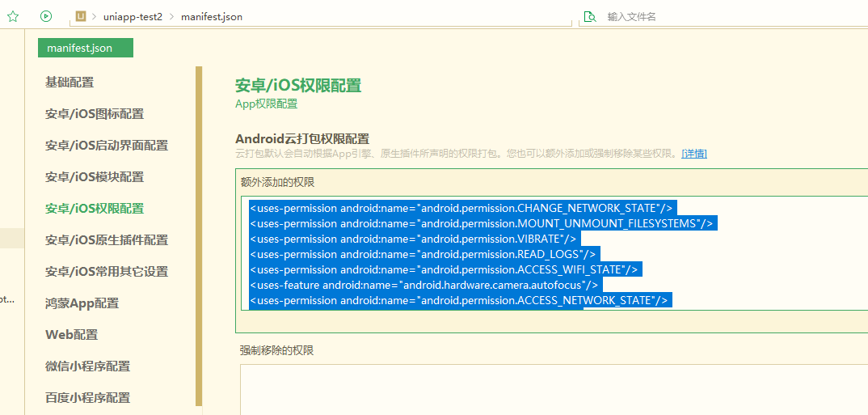Open the [详情] details link
868x415 pixels.
click(x=694, y=154)
